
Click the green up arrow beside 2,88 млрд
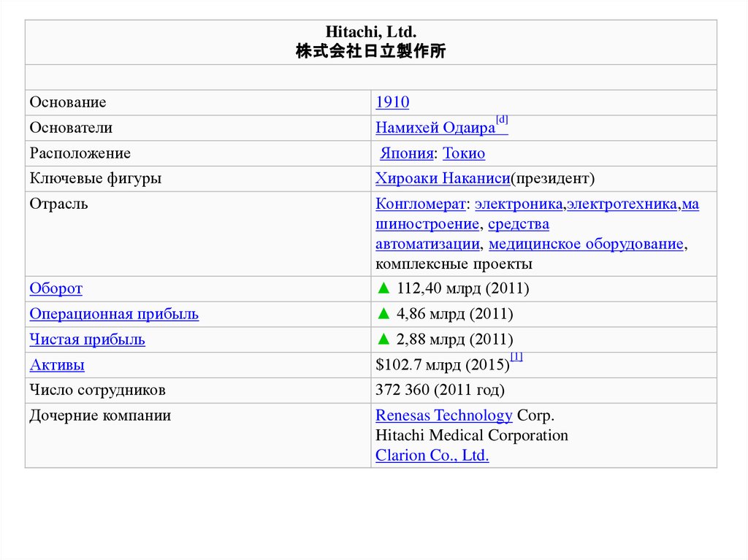383,340
